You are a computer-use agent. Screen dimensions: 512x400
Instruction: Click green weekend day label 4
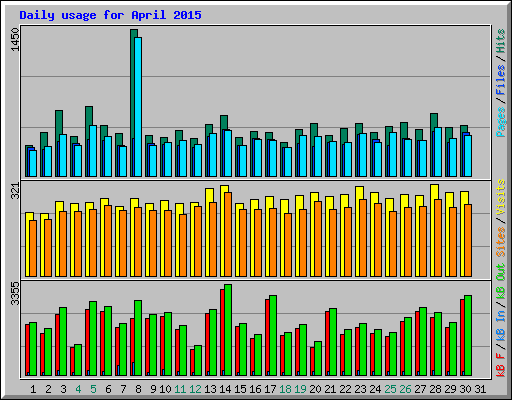point(78,389)
